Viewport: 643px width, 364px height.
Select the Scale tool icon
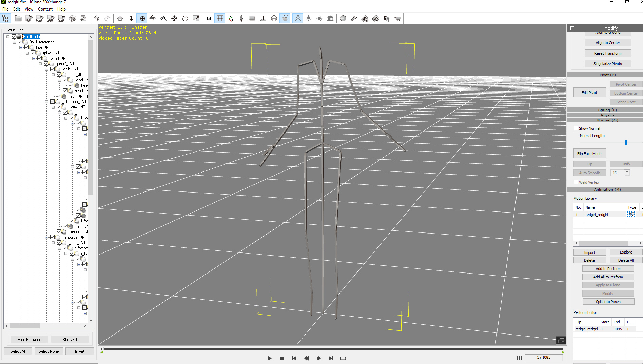point(196,19)
